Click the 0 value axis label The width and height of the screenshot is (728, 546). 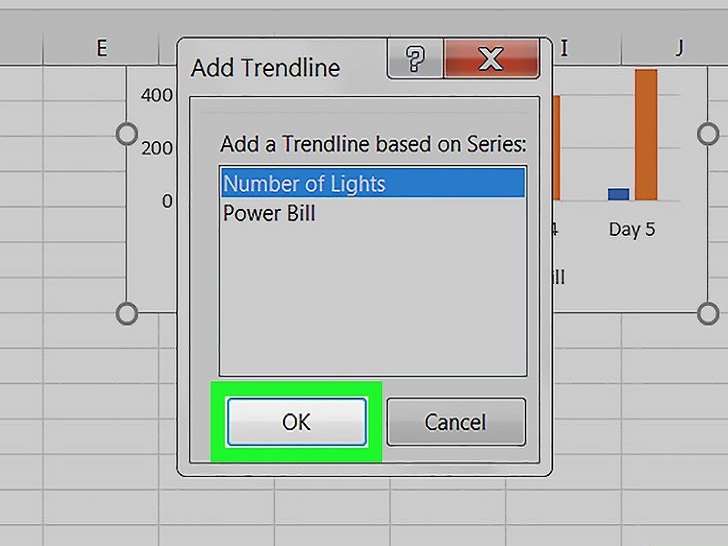click(x=167, y=202)
